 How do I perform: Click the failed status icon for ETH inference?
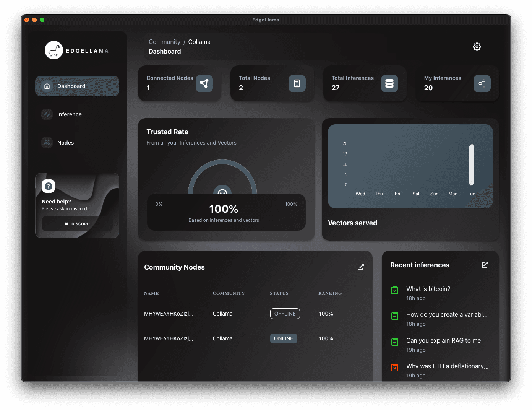[x=395, y=368]
